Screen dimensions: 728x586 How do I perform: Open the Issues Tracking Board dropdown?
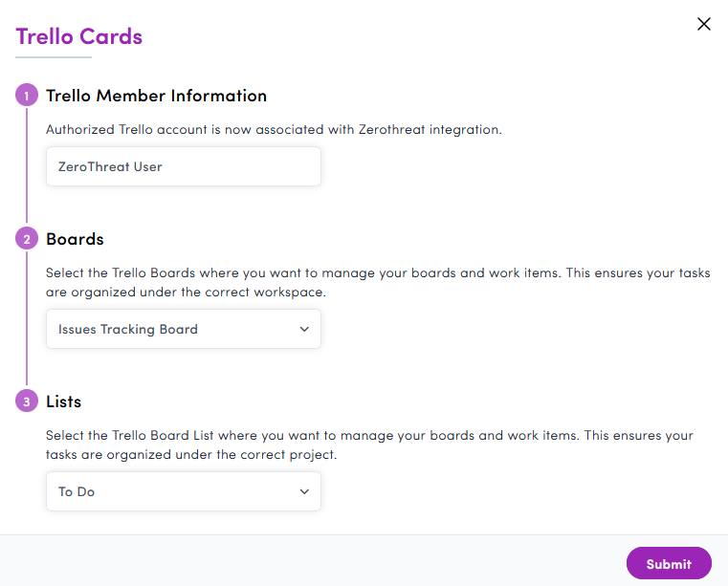pyautogui.click(x=172, y=329)
